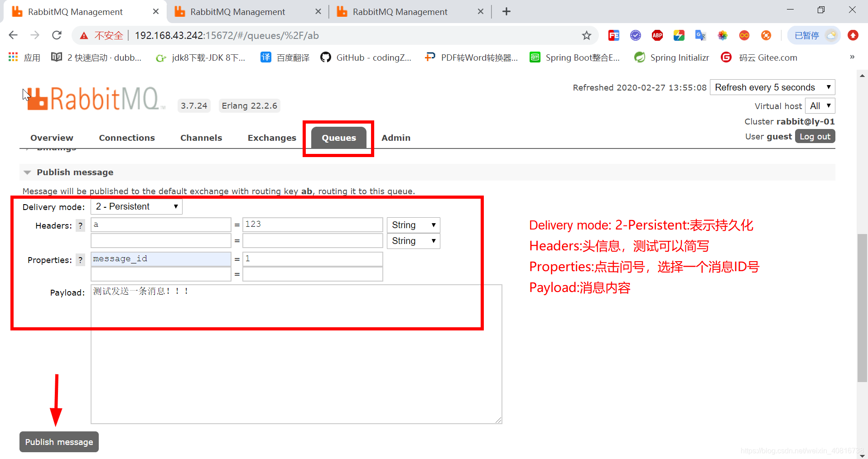Screen dimensions: 868x459
Task: Open the 码云 Gitee.com bookmark
Action: pos(759,57)
